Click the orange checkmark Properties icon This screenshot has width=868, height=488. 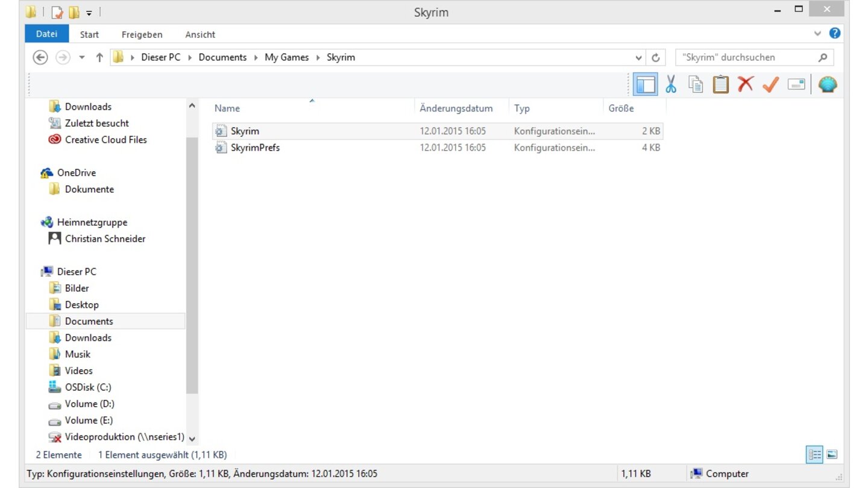click(x=770, y=85)
